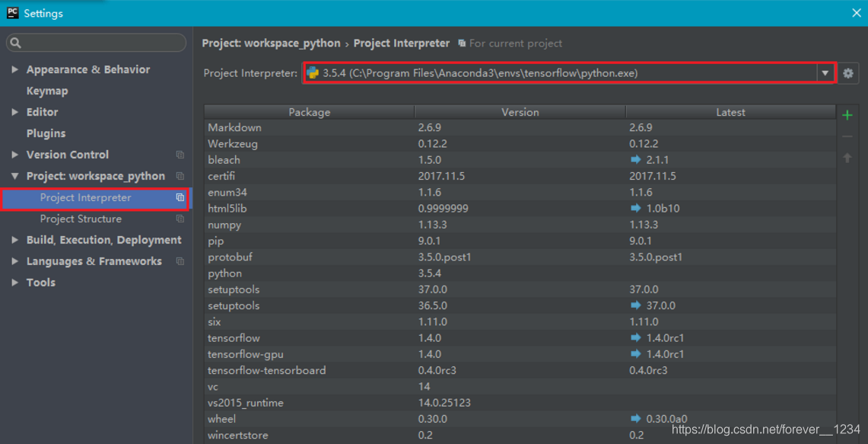Click the blue update arrow for wheel
This screenshot has height=444, width=868.
(x=635, y=419)
